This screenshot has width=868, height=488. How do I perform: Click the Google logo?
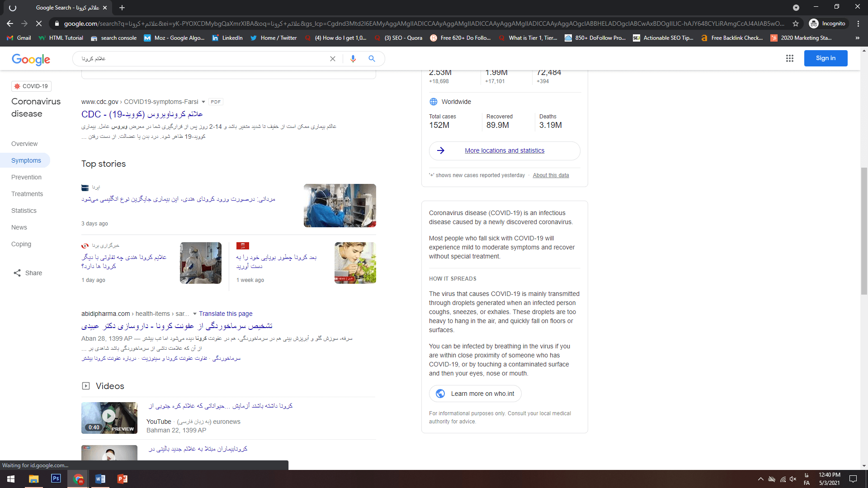pyautogui.click(x=31, y=59)
